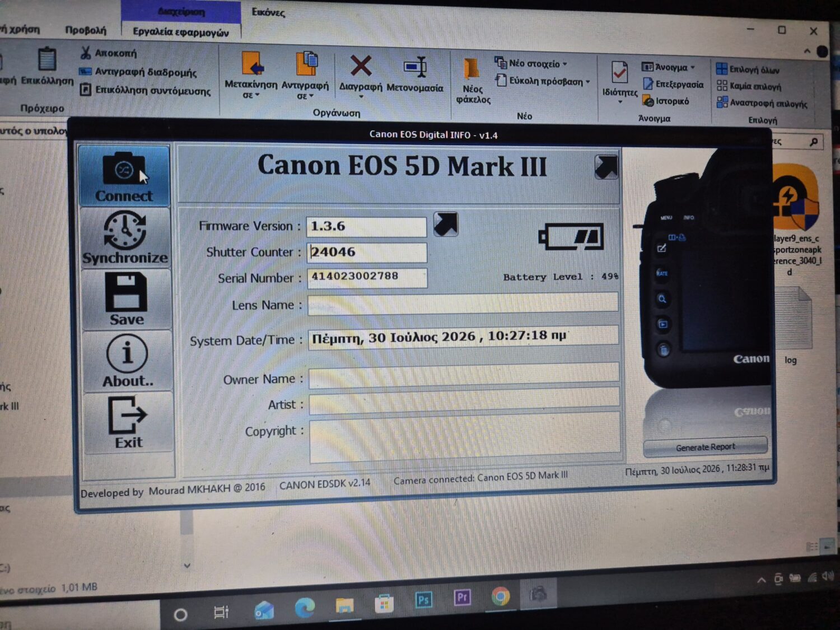Open the About.. info button

pos(128,361)
